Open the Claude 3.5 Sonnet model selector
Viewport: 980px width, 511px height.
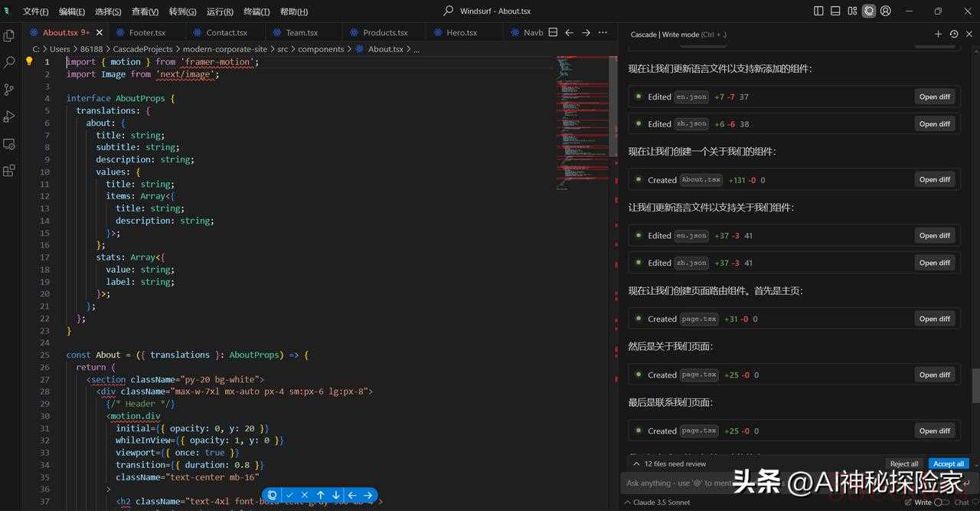click(657, 503)
